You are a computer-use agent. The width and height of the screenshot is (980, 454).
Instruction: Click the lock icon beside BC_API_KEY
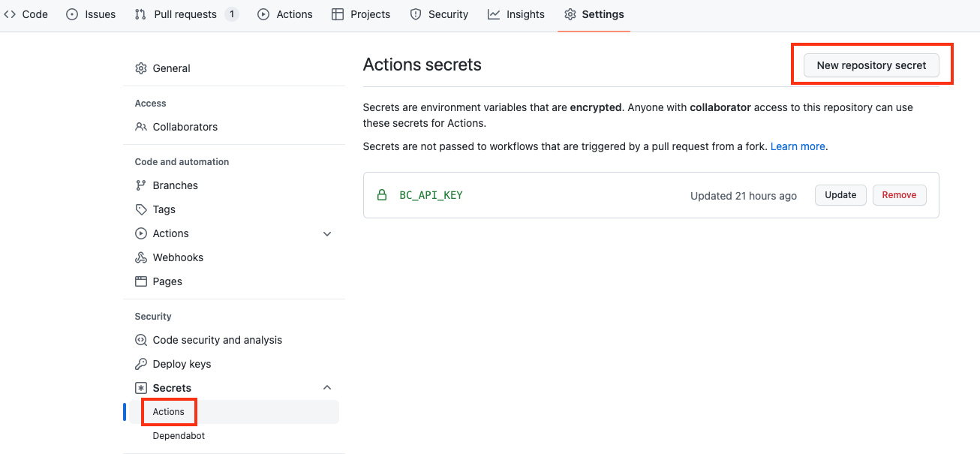coord(383,194)
